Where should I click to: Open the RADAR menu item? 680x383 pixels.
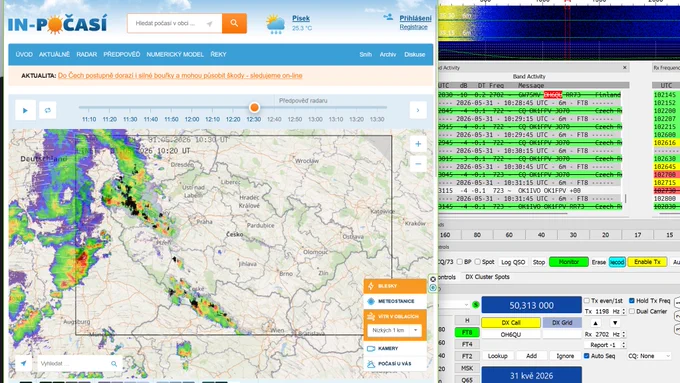point(87,55)
